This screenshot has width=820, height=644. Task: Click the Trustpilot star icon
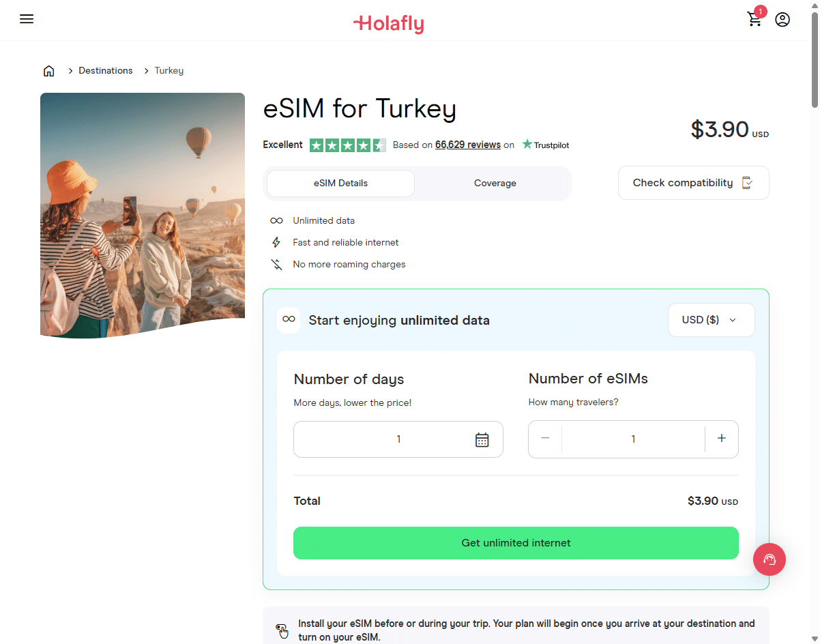click(x=526, y=144)
